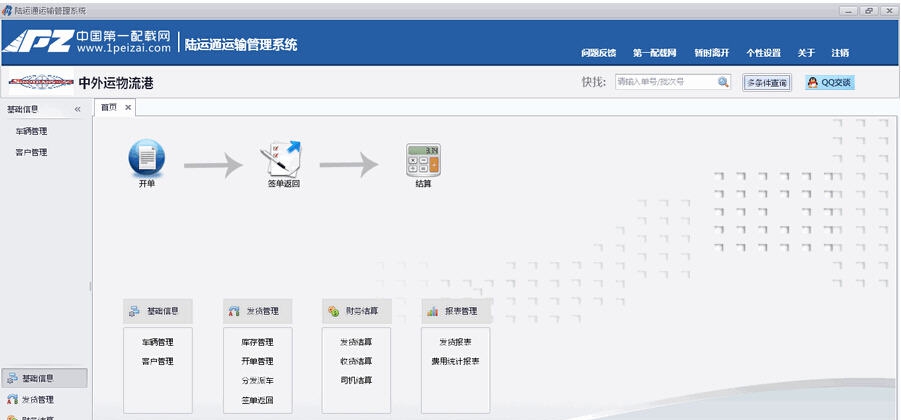Viewport: 901px width, 420px height.
Task: Select 基础信息 in the sidebar's bottom section list
Action: tap(45, 378)
